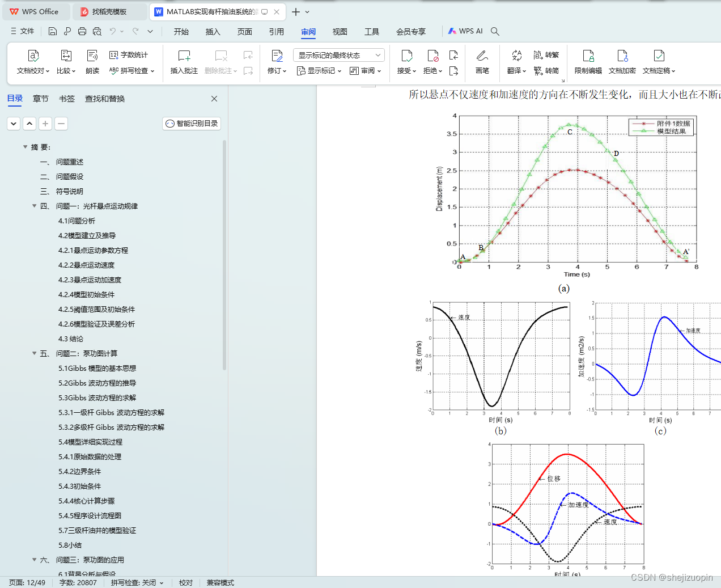
Task: Jump to 5.3Gibbs 波动方程的求解 heading
Action: pyautogui.click(x=97, y=397)
